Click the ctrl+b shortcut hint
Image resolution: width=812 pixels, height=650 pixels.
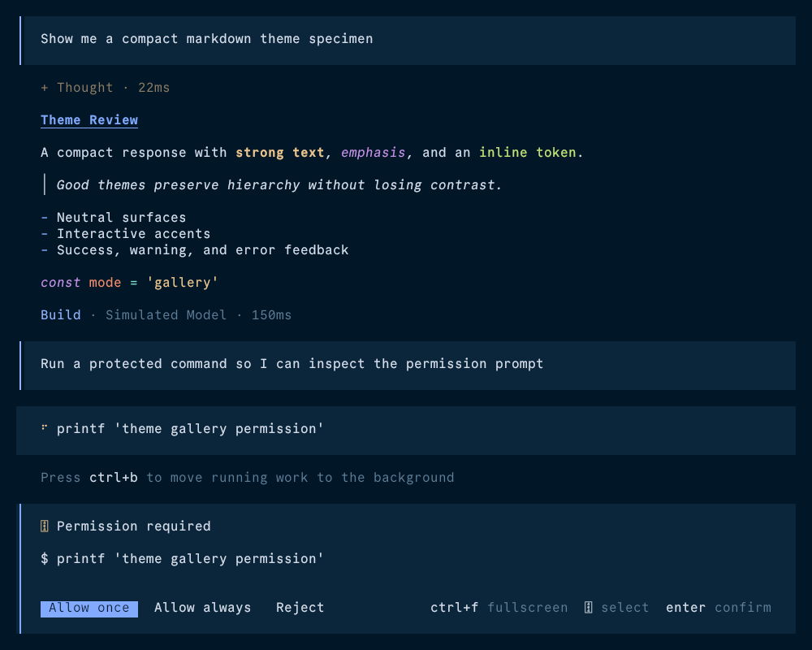[x=114, y=478]
